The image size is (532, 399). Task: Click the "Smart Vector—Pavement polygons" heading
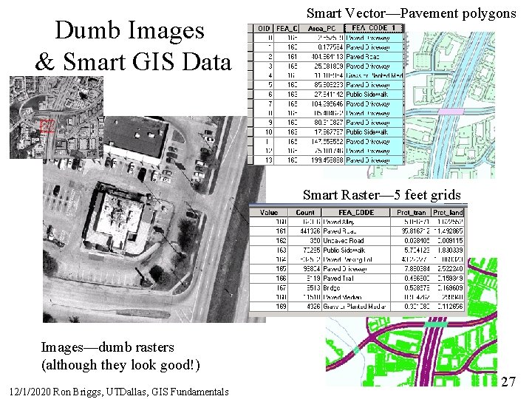pyautogui.click(x=412, y=13)
